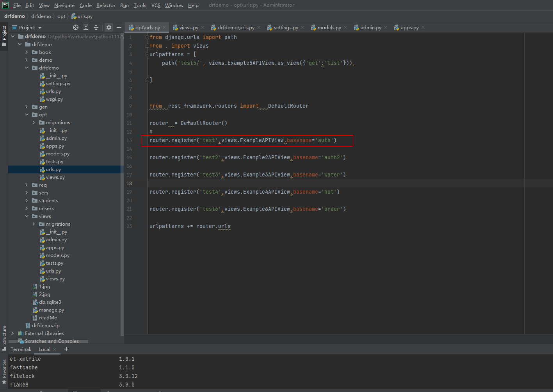Expand the req folder
The height and width of the screenshot is (392, 553).
tap(27, 185)
